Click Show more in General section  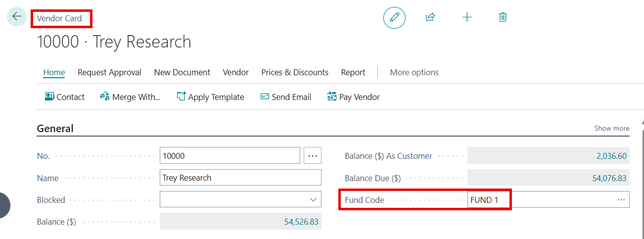click(611, 128)
